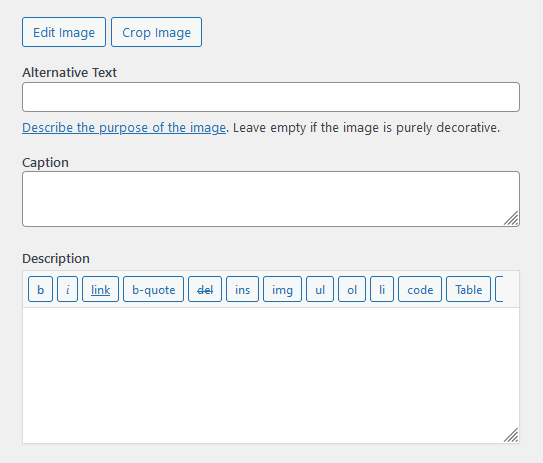Click the strikethrough 'del' button

[205, 289]
